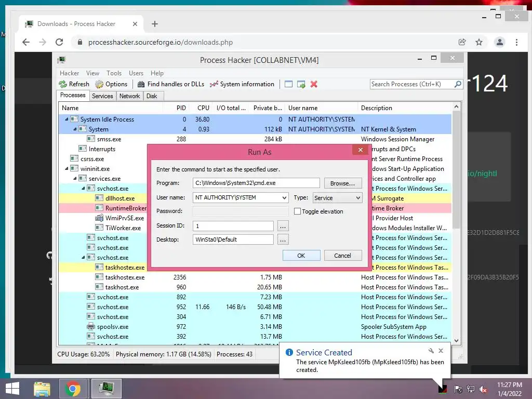Open a new Chrome tab
532x399 pixels.
(155, 24)
